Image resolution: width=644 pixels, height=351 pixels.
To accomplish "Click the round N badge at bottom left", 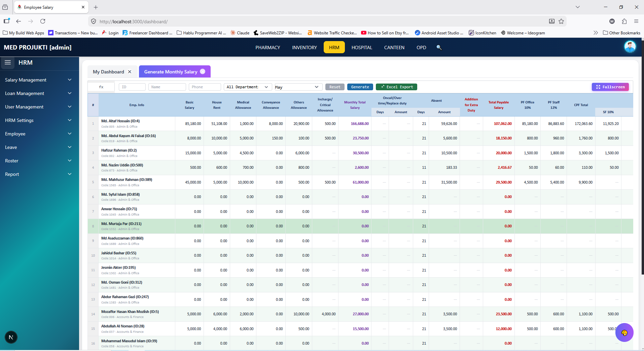I will click(x=11, y=337).
